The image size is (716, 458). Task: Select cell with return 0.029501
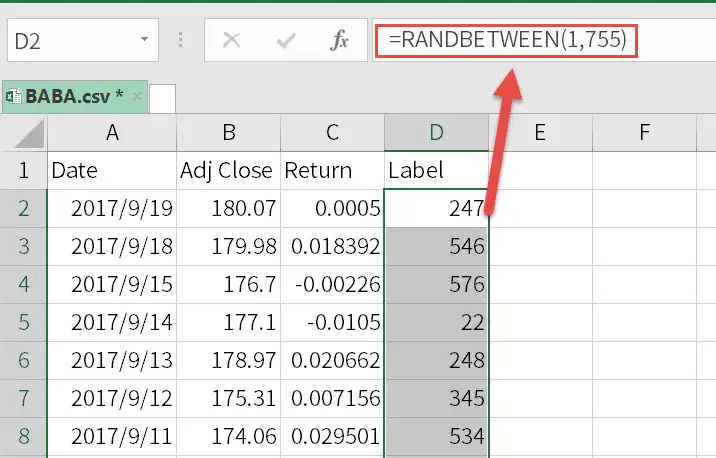click(x=332, y=436)
